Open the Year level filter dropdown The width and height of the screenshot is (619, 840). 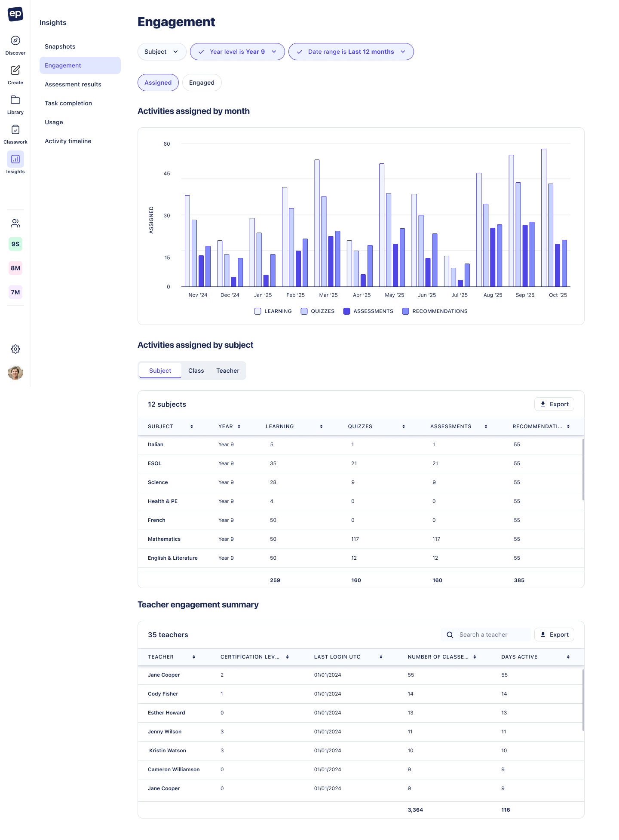tap(237, 52)
